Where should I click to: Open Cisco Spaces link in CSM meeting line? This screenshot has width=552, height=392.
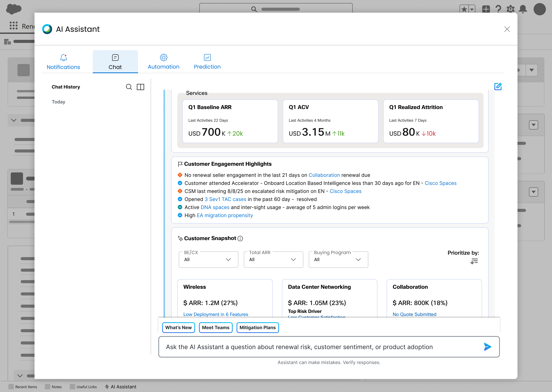pyautogui.click(x=346, y=191)
